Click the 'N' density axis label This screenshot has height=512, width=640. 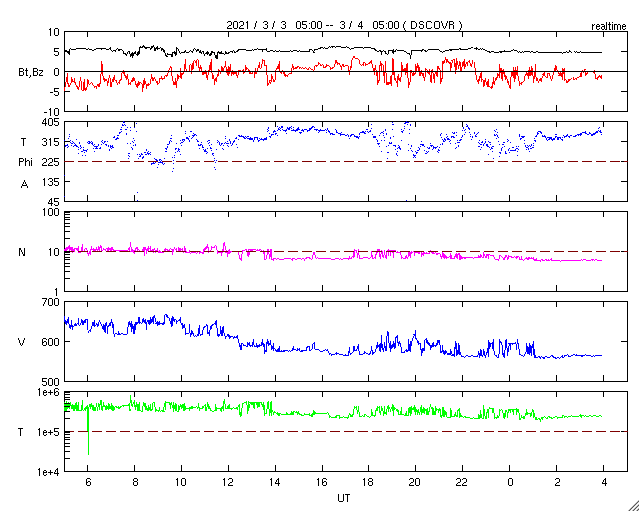click(x=22, y=252)
